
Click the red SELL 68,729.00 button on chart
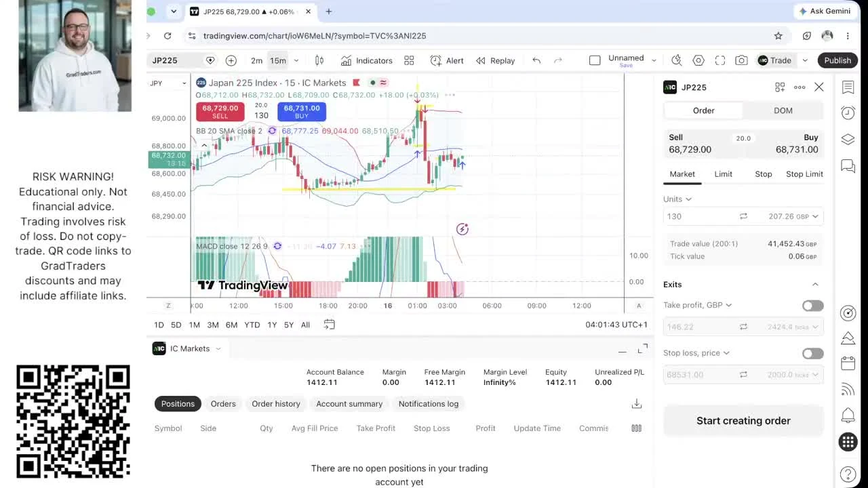pyautogui.click(x=220, y=112)
